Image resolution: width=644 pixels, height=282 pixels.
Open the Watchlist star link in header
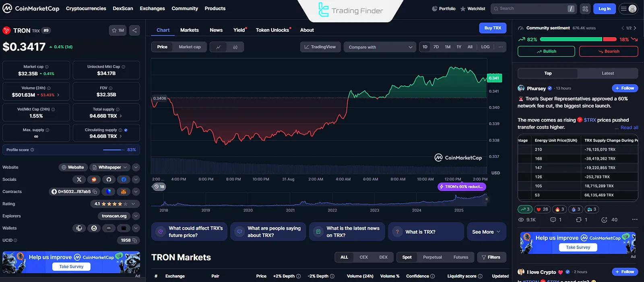point(473,8)
